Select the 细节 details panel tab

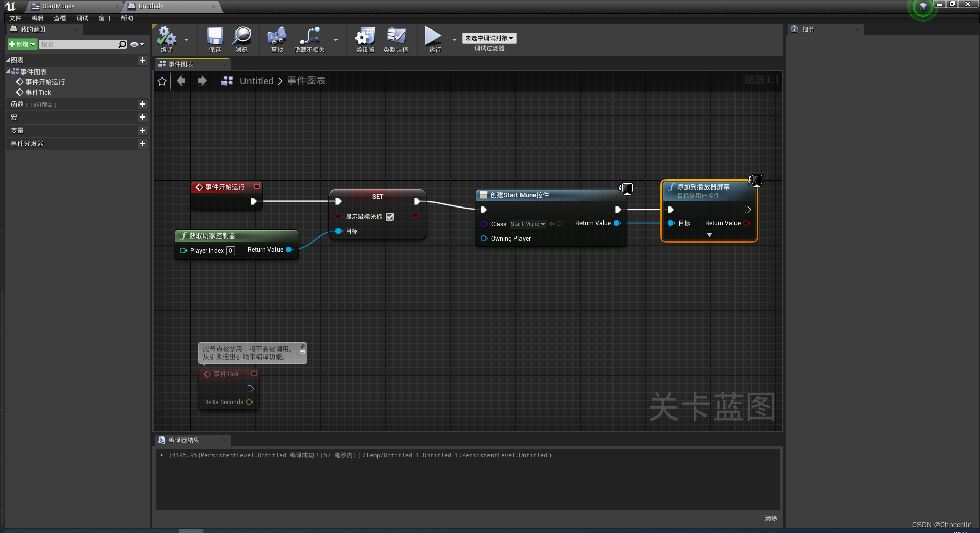[825, 29]
